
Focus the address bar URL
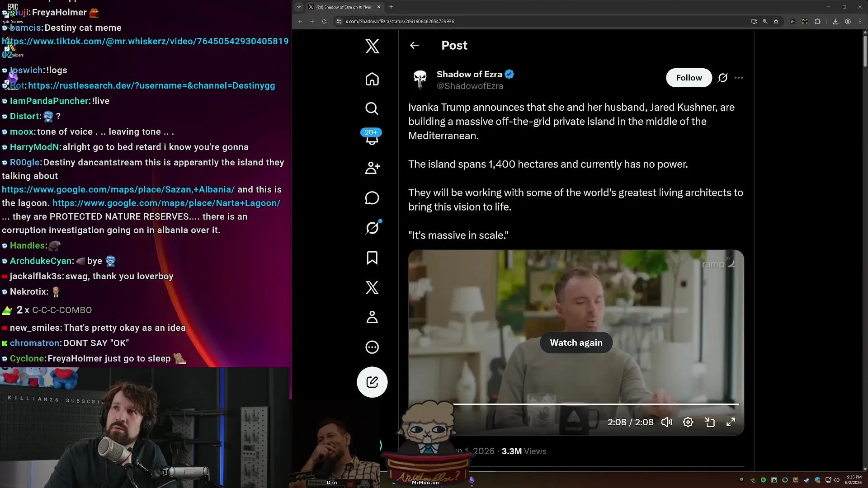click(400, 21)
